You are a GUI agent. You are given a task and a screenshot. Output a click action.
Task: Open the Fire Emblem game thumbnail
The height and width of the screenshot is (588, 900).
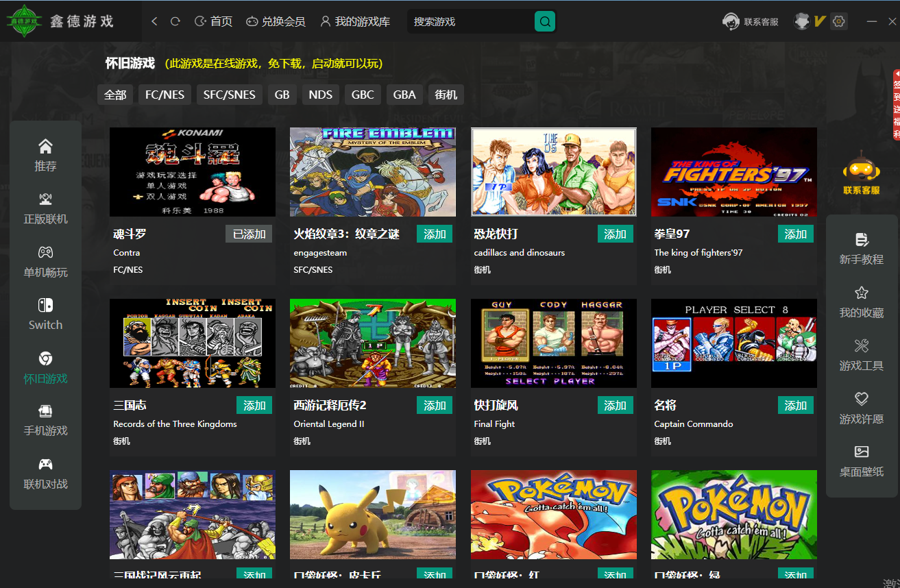(373, 172)
